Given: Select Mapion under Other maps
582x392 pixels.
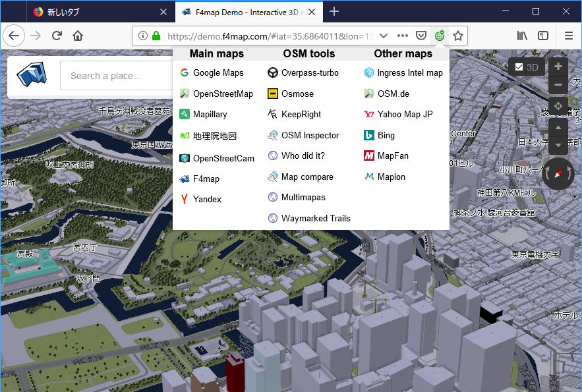Looking at the screenshot, I should coord(384,177).
